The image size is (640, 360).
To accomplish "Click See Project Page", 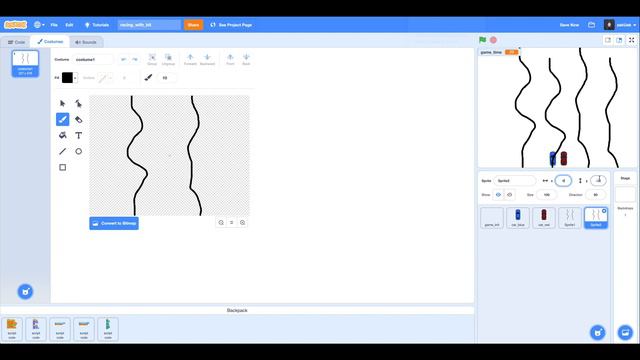I will (x=231, y=25).
